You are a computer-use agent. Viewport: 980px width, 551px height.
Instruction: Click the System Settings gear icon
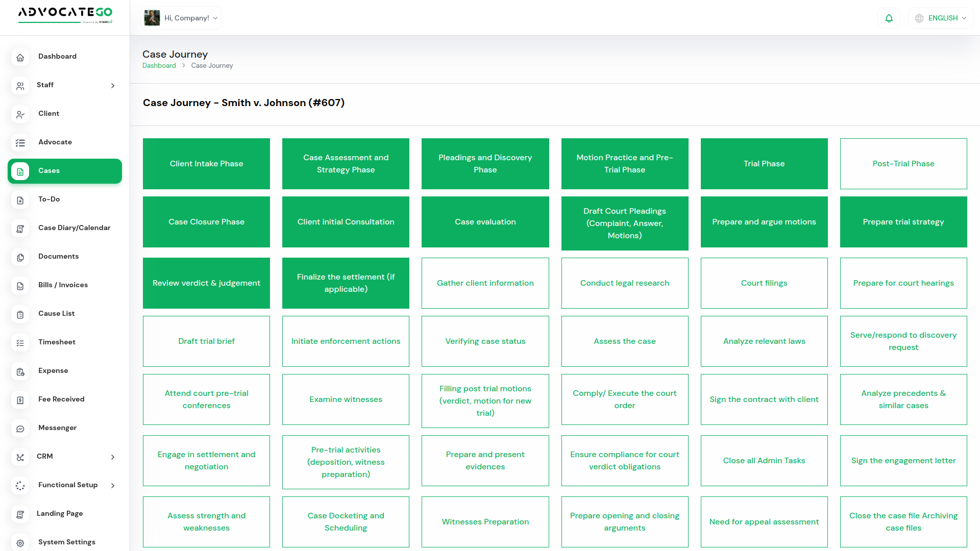20,543
